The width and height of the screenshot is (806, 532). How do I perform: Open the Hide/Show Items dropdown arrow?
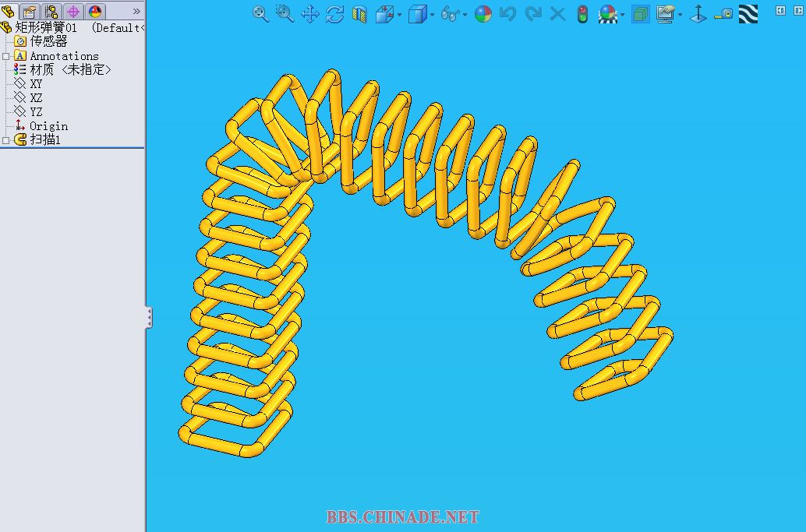[465, 14]
